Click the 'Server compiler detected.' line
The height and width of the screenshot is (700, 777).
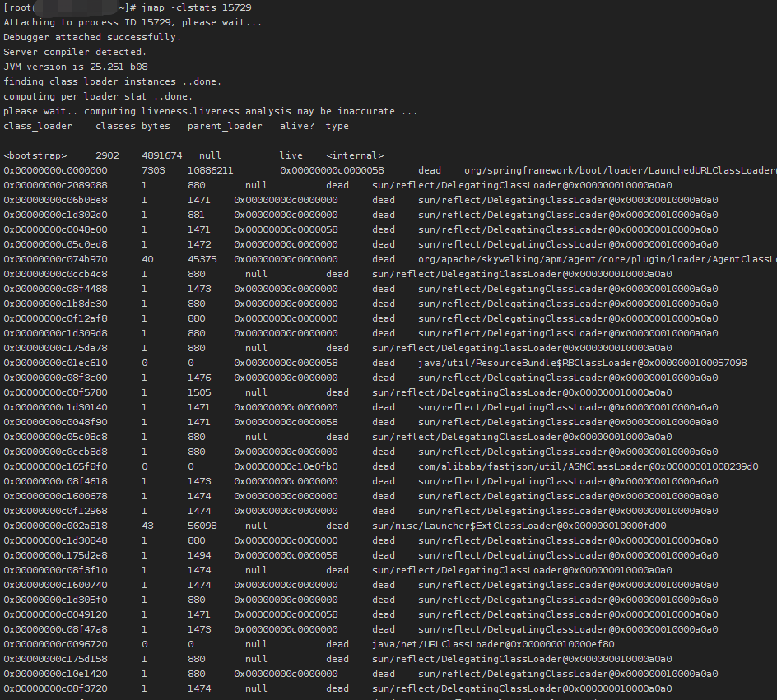[x=75, y=52]
